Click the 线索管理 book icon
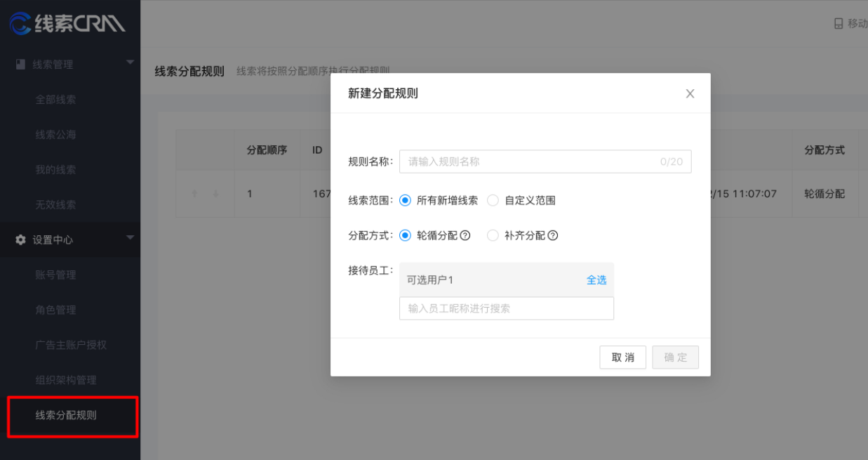Screen dimensions: 868x460 click(x=20, y=65)
